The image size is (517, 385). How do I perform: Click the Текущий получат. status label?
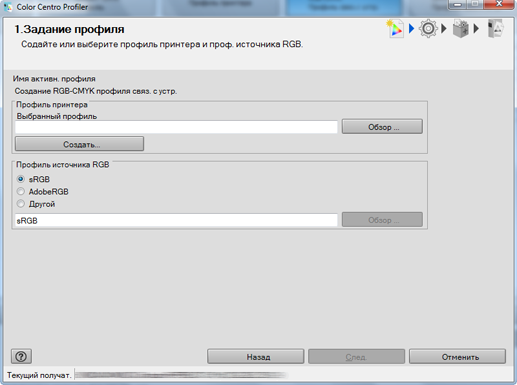[x=39, y=375]
